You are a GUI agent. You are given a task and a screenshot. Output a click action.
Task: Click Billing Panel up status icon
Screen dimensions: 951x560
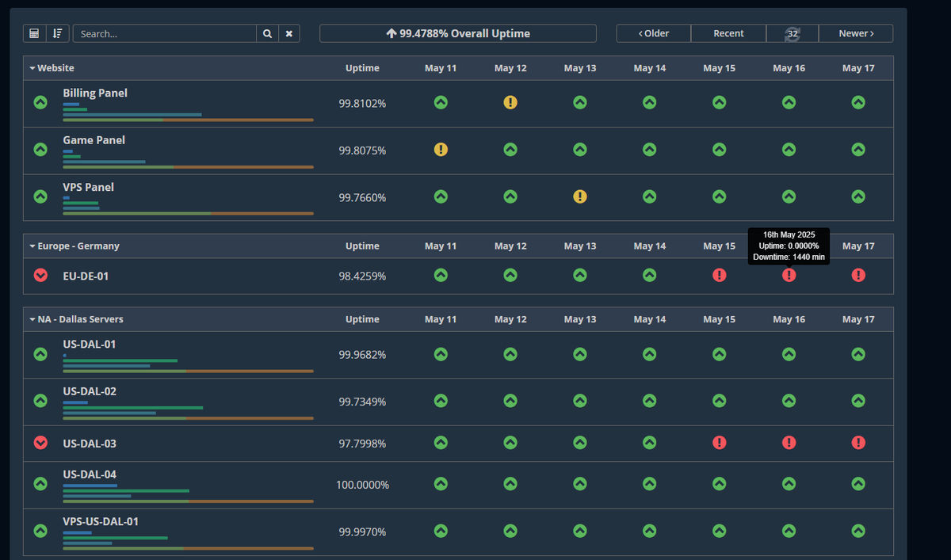[x=40, y=102]
